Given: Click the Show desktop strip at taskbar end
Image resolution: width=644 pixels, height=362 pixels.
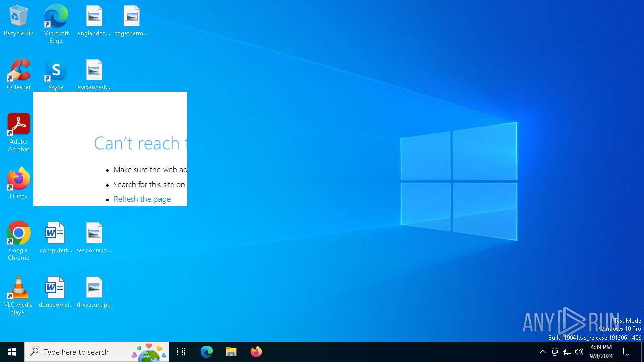Looking at the screenshot, I should coord(642,352).
